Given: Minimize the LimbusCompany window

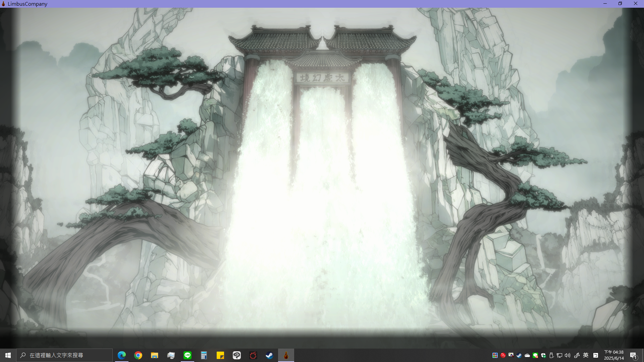Looking at the screenshot, I should (x=605, y=4).
